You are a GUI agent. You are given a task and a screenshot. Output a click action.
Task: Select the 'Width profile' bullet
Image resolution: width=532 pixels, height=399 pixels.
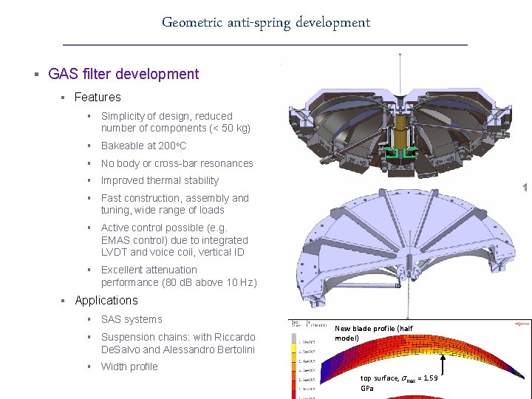coord(129,366)
